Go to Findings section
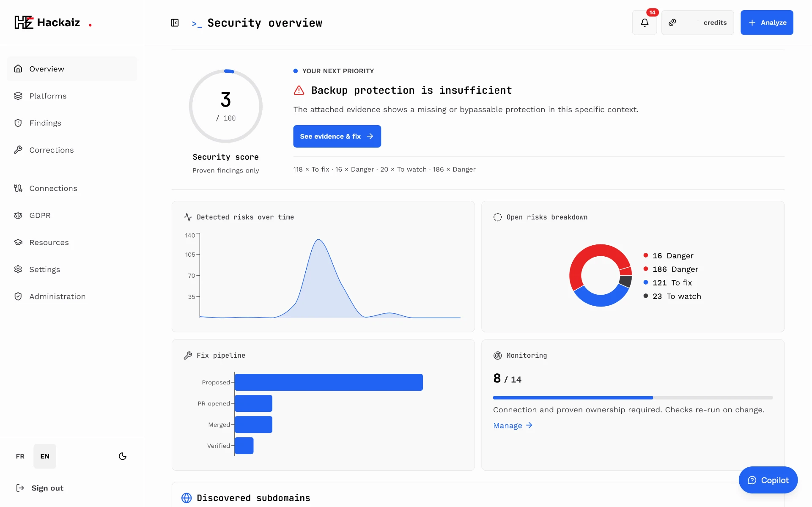 click(x=72, y=123)
